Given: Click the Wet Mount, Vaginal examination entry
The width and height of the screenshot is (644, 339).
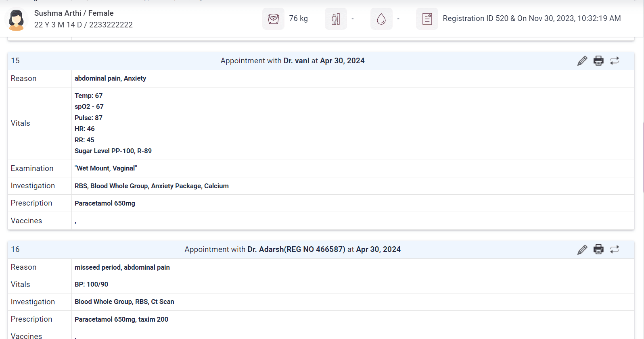Looking at the screenshot, I should (106, 168).
